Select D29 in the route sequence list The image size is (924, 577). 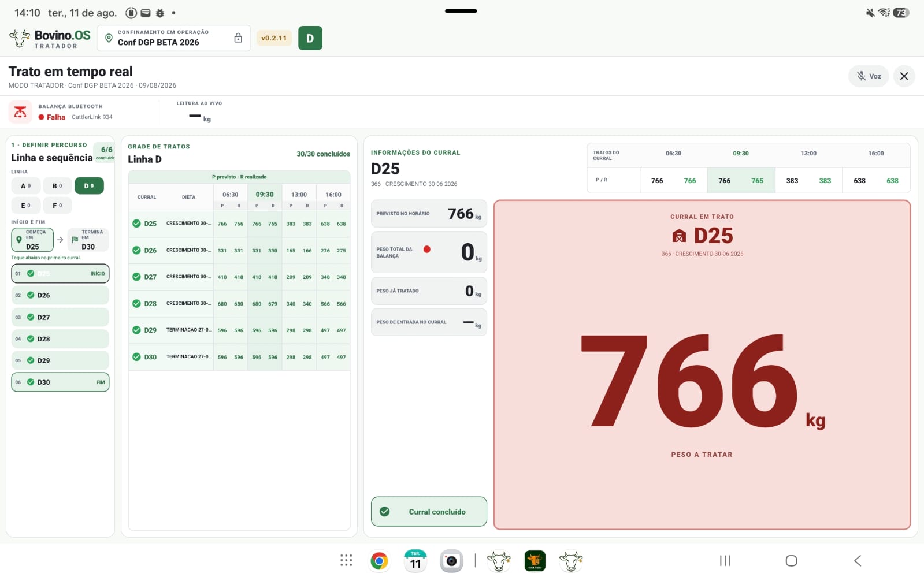click(x=60, y=360)
